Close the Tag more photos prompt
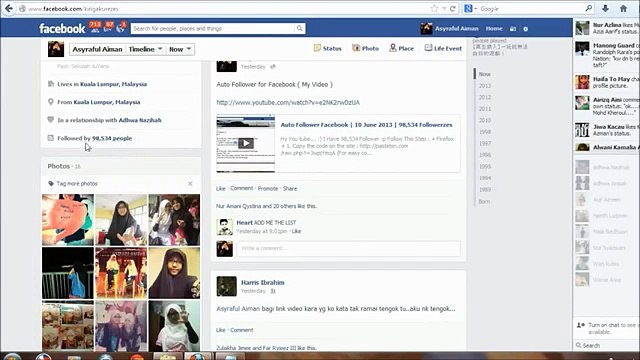This screenshot has width=640, height=360. [190, 184]
